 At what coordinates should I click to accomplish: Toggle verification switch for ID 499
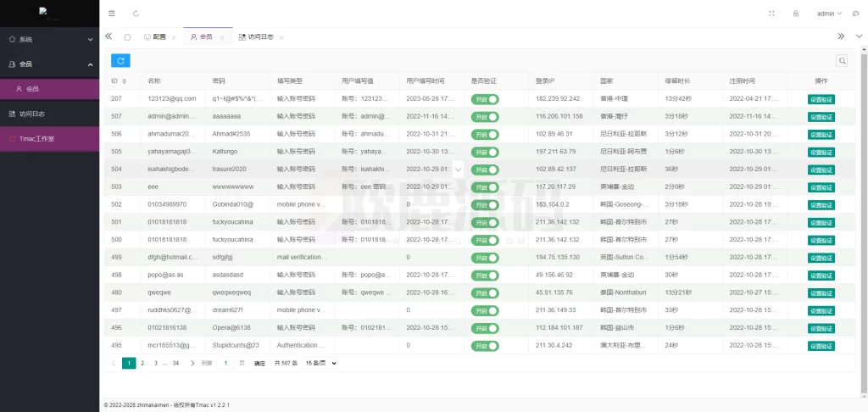pos(485,258)
